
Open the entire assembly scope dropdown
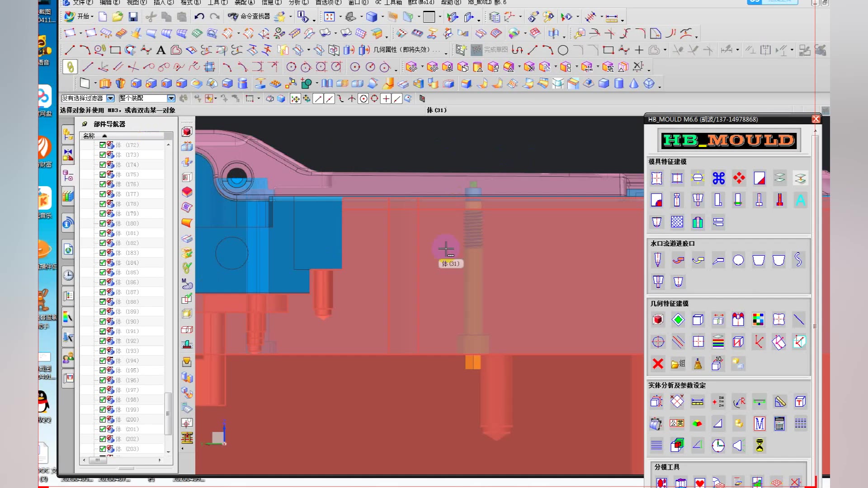[x=171, y=98]
